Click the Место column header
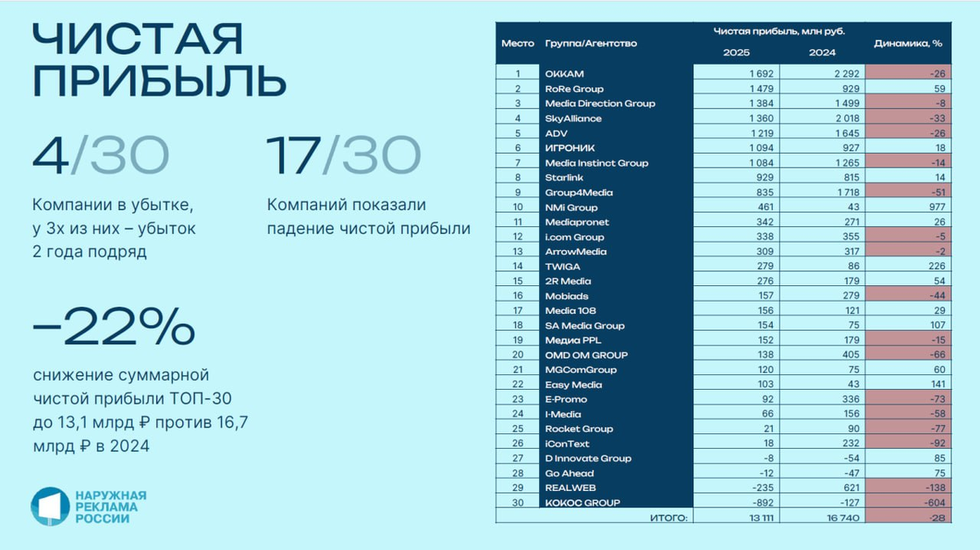Viewport: 980px width, 550px height. click(x=518, y=43)
